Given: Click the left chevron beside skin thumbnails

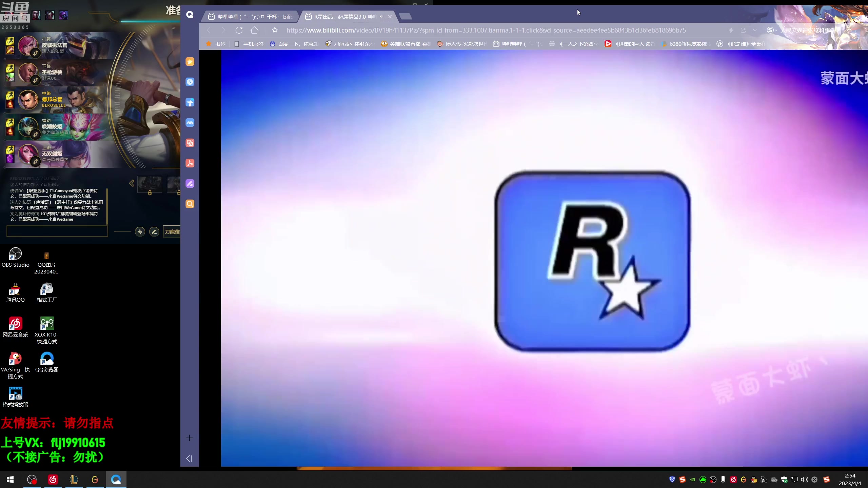Looking at the screenshot, I should [132, 183].
